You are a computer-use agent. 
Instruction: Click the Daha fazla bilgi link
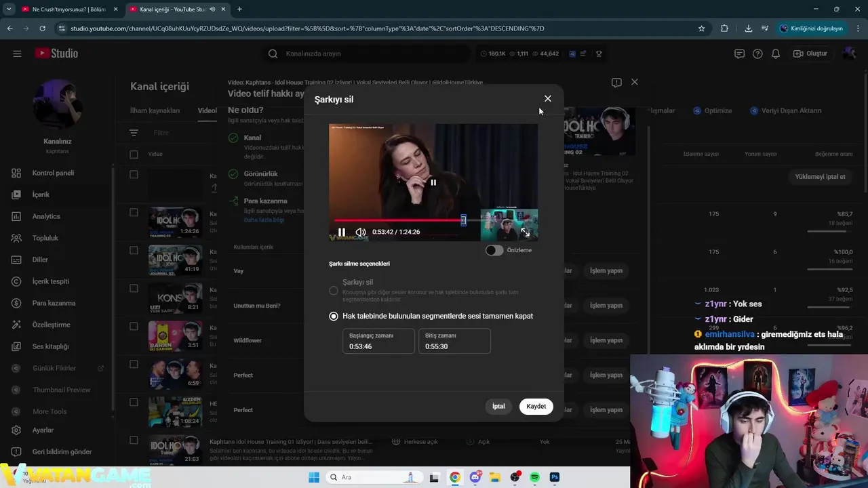tap(264, 220)
